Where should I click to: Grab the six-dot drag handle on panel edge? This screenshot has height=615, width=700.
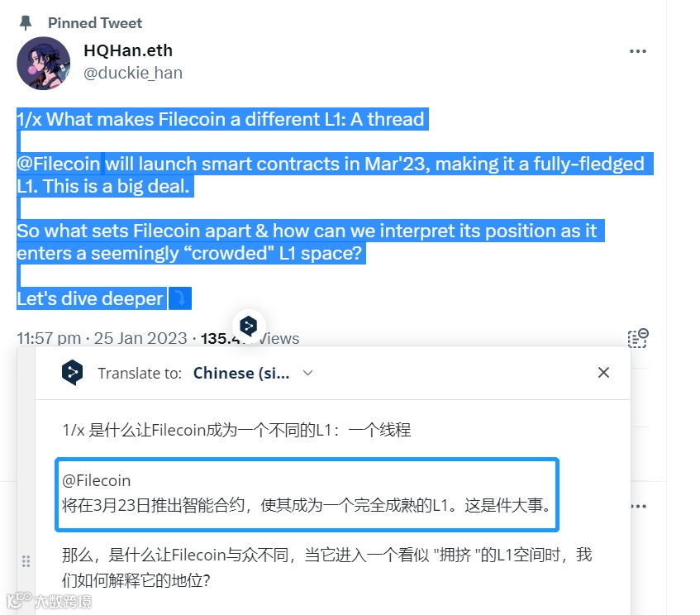[26, 561]
